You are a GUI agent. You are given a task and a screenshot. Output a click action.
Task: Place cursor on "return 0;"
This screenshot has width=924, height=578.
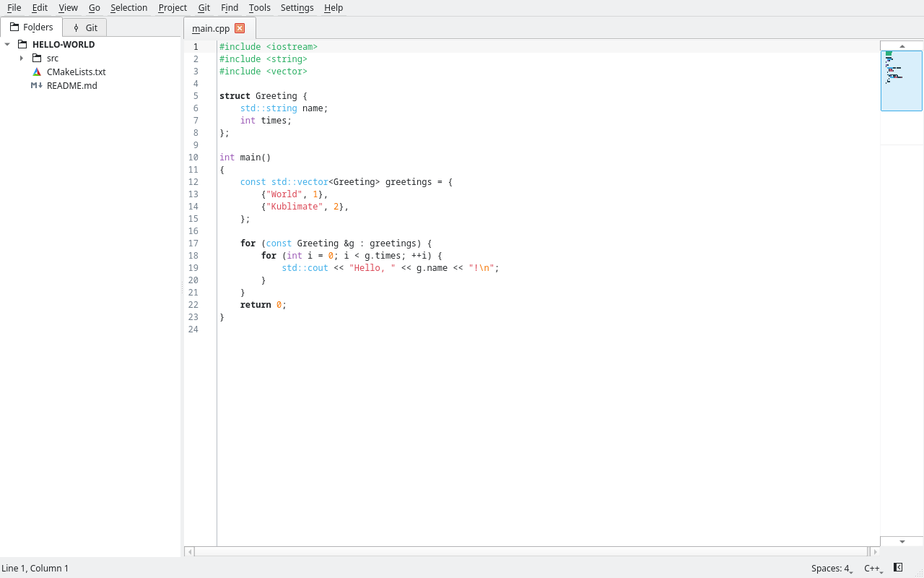[x=263, y=305]
